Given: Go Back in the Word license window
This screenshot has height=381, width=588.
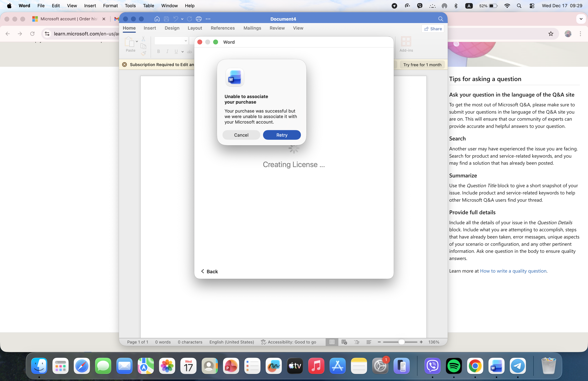Looking at the screenshot, I should (210, 272).
